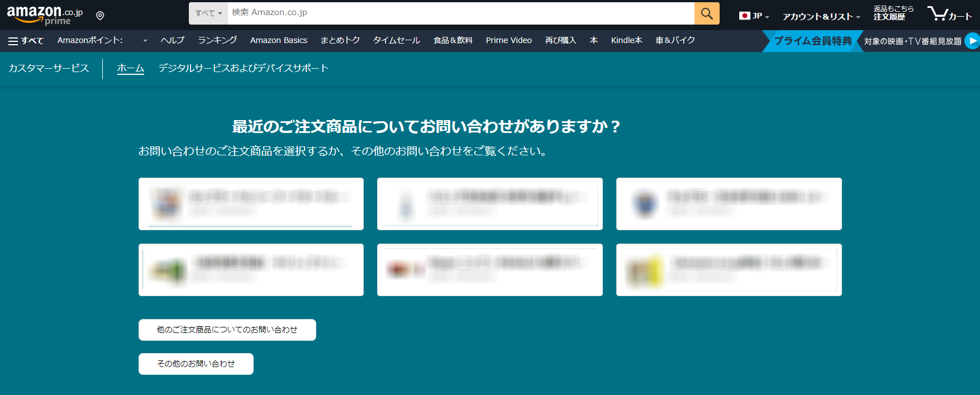This screenshot has width=980, height=395.
Task: Click into the 検索 Amazon.co.jp search field
Action: (460, 13)
